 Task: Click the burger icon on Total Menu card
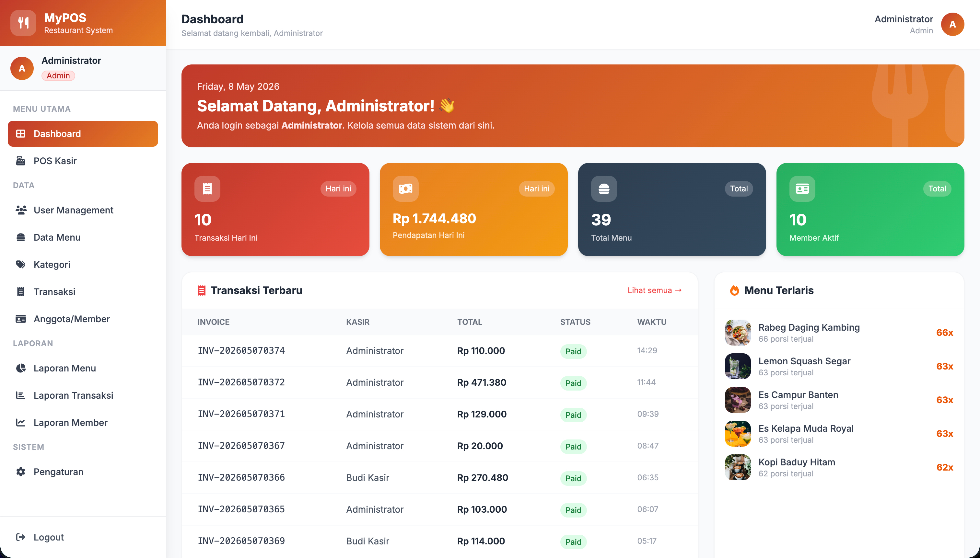click(604, 188)
